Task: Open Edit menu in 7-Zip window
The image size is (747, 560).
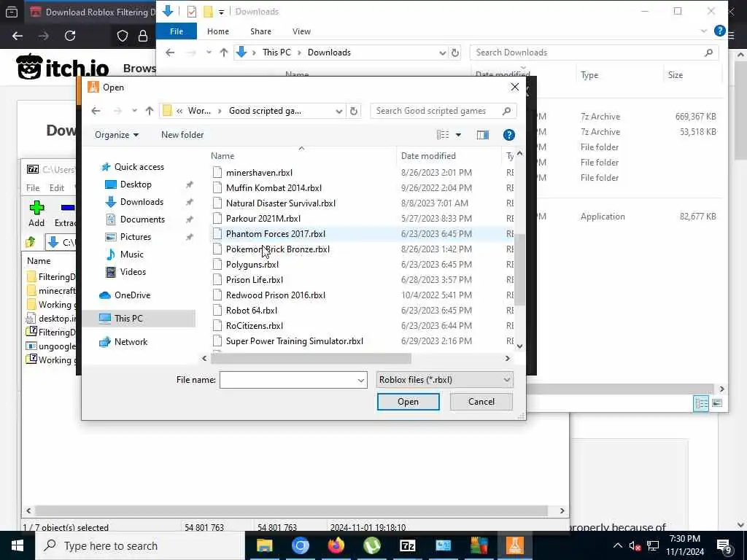Action: 57,187
